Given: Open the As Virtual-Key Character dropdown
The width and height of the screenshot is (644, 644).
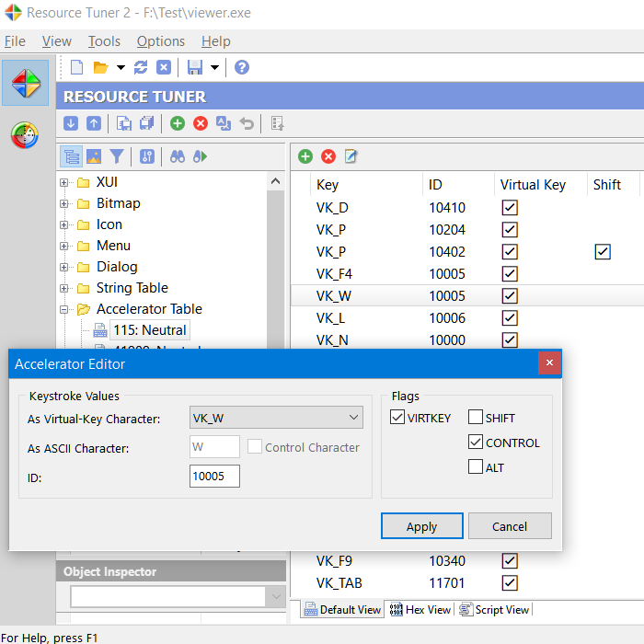Looking at the screenshot, I should click(x=276, y=418).
